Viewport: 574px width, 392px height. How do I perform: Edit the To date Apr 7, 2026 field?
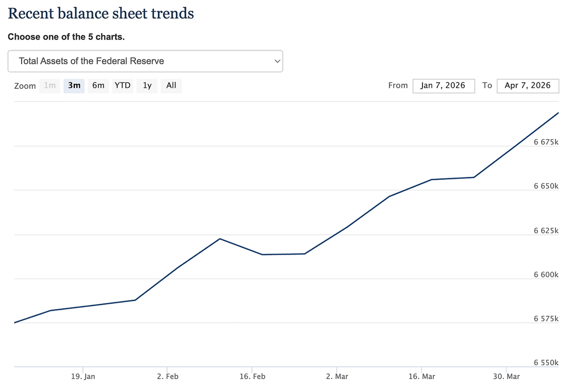click(528, 86)
